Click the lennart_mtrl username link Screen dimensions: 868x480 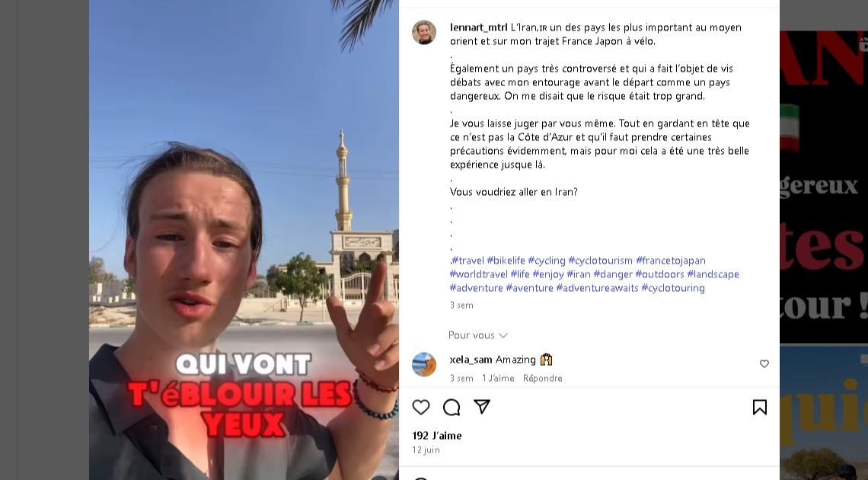click(x=478, y=27)
